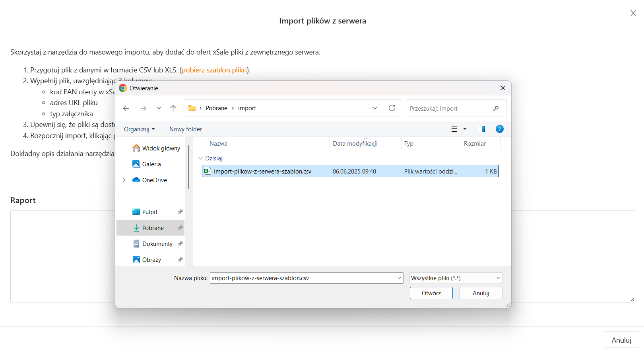The width and height of the screenshot is (644, 351).
Task: Toggle the preview pane icon
Action: coord(481,129)
